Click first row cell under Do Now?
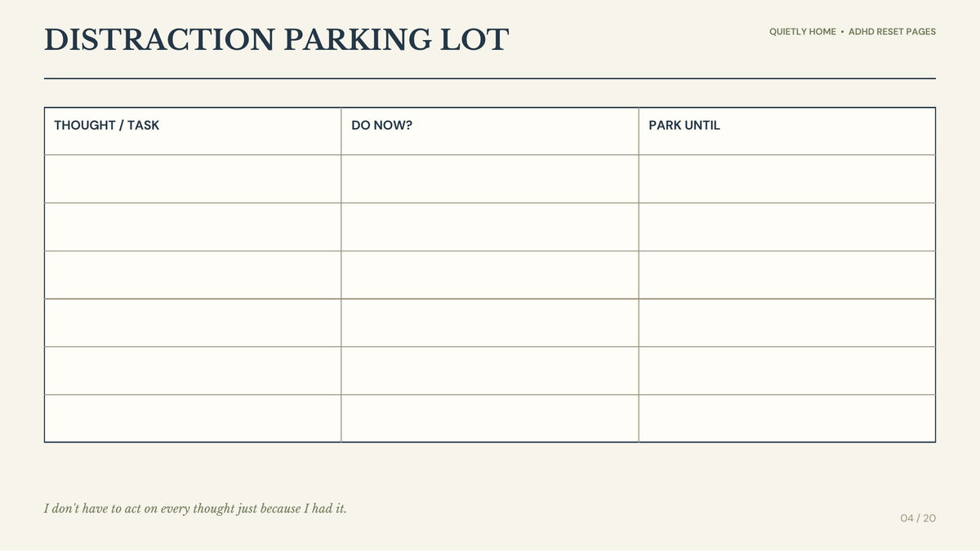The width and height of the screenshot is (980, 551). tap(490, 179)
